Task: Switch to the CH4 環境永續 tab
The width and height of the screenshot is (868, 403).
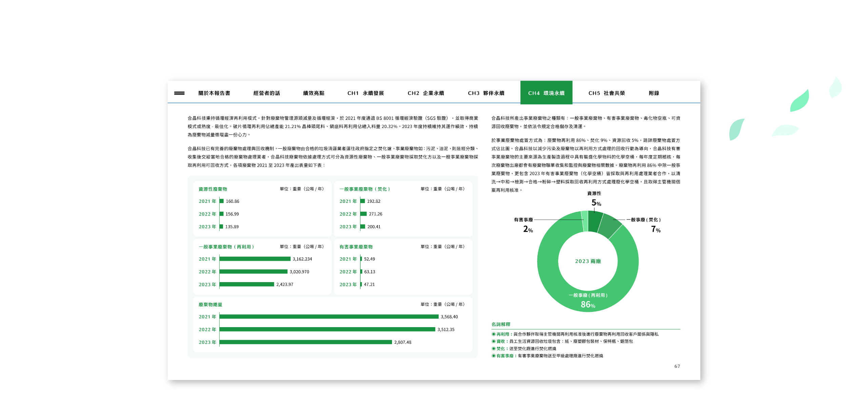Action: pos(546,93)
